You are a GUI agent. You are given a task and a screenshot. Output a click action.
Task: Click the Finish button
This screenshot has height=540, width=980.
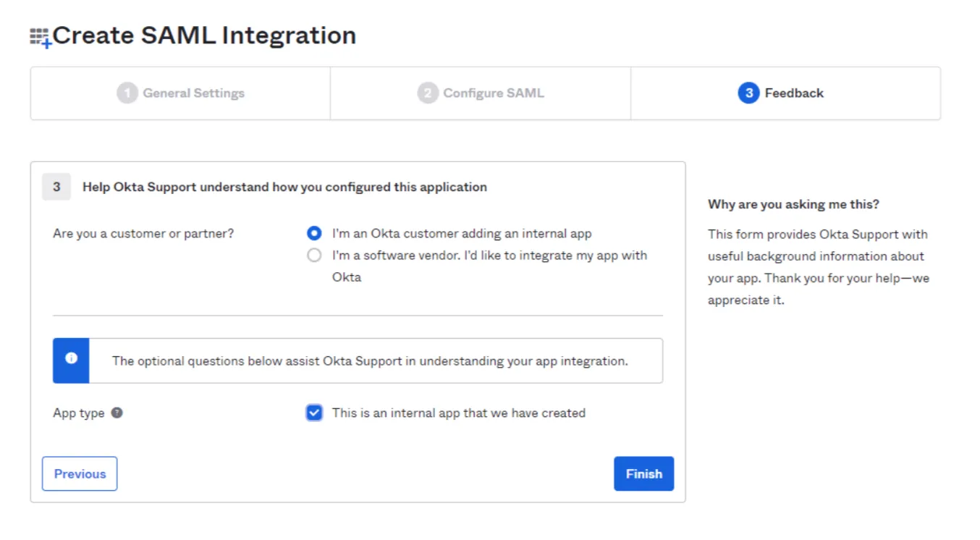[x=643, y=473]
